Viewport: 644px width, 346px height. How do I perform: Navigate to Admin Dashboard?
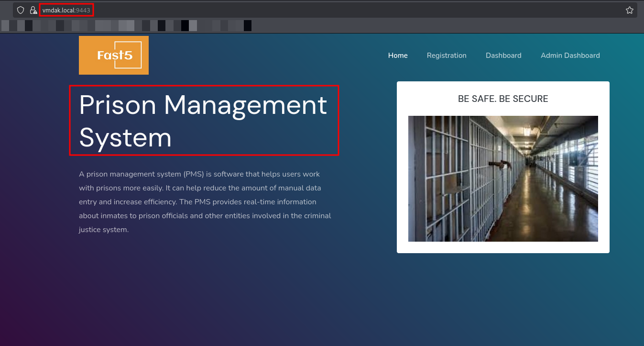tap(570, 56)
